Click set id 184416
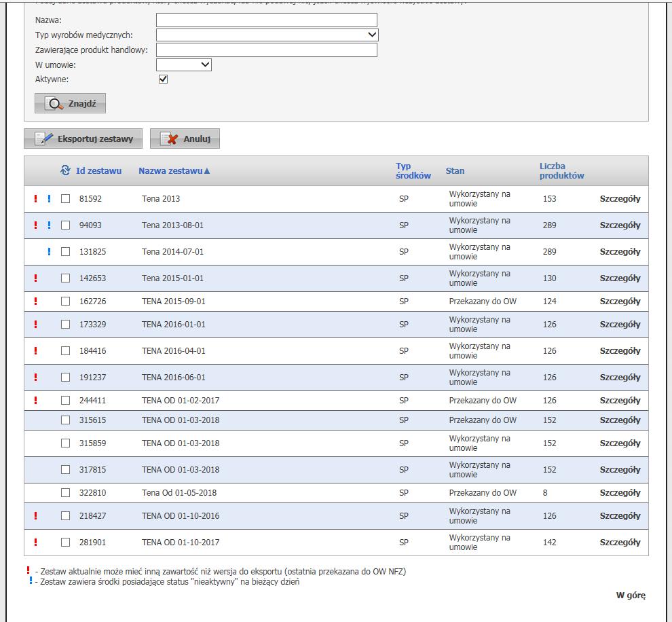672x622 pixels. [x=92, y=351]
